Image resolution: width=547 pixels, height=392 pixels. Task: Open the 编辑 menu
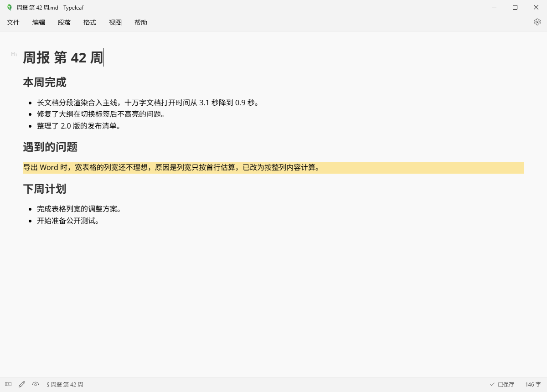tap(39, 22)
